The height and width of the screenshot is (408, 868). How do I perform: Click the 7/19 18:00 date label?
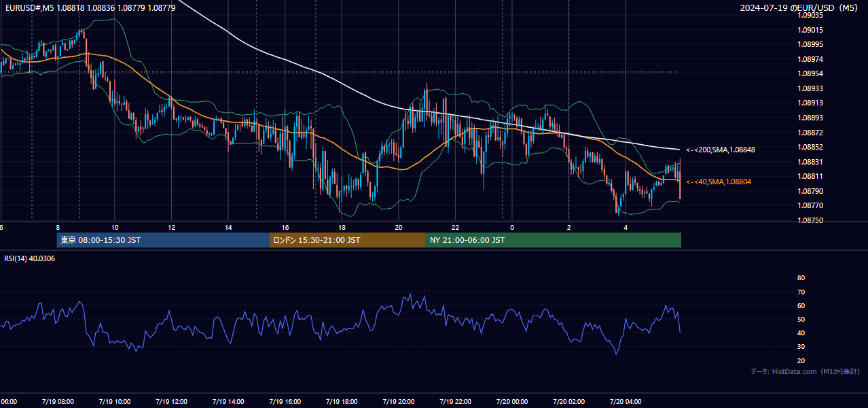pyautogui.click(x=342, y=402)
